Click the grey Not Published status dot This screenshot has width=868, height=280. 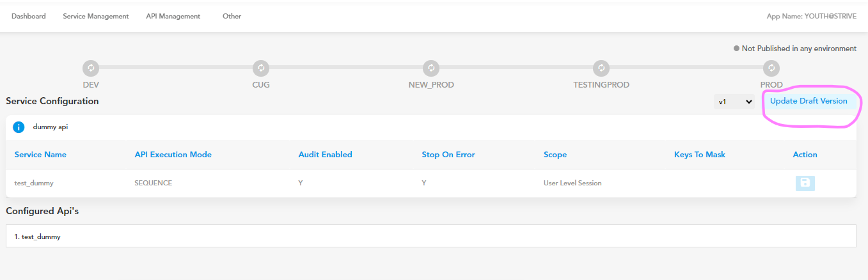[x=737, y=49]
